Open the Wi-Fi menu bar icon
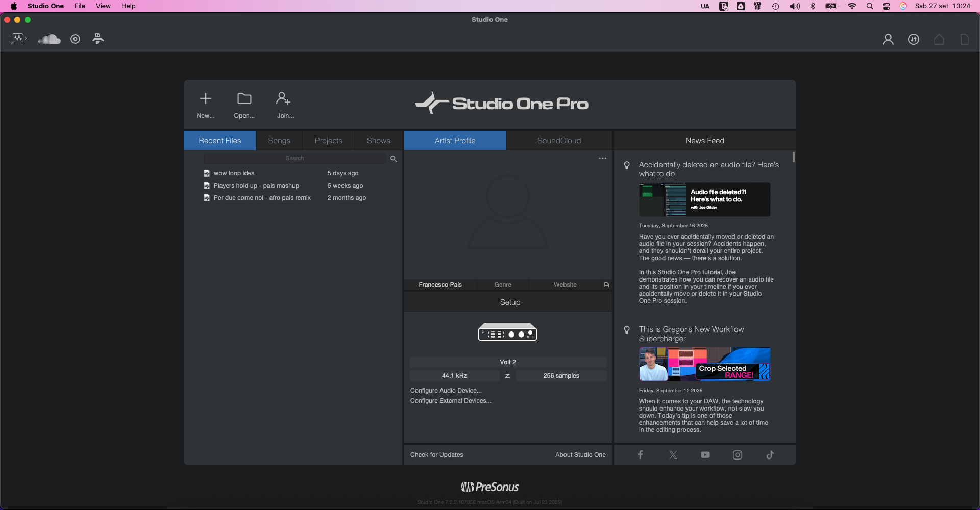 pos(852,6)
